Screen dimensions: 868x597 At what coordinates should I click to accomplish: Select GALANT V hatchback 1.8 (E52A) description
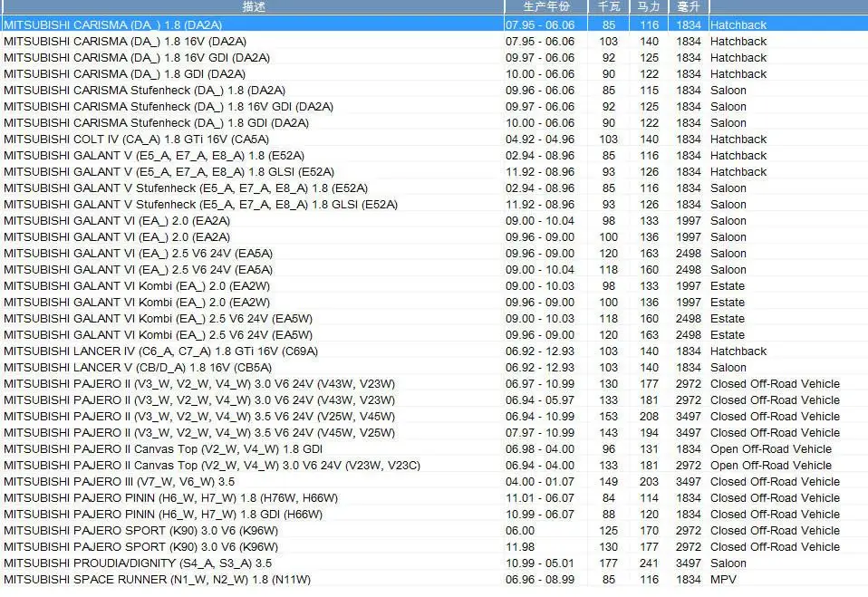[x=154, y=156]
